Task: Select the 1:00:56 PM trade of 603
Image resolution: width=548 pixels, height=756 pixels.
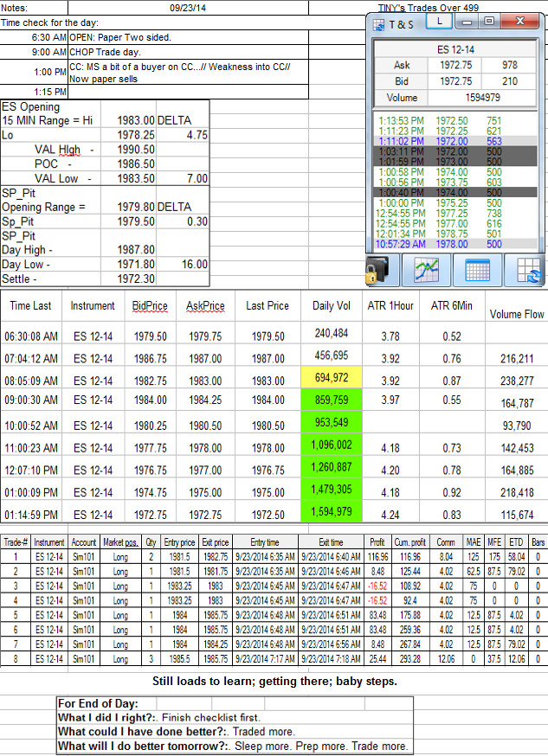Action: (x=455, y=183)
